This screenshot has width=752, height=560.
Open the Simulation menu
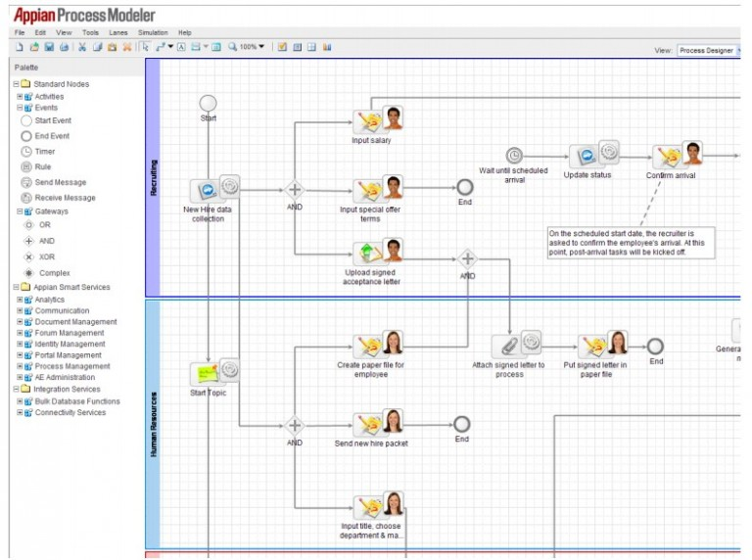(152, 32)
